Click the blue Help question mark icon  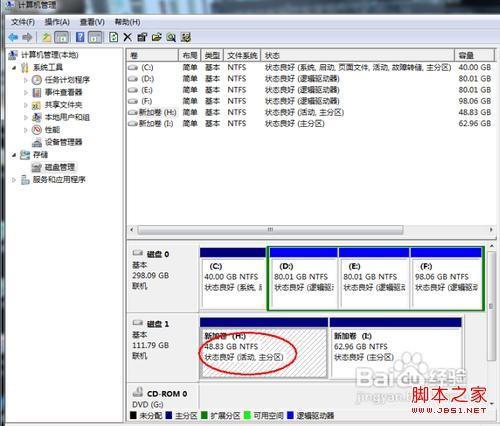coord(80,37)
